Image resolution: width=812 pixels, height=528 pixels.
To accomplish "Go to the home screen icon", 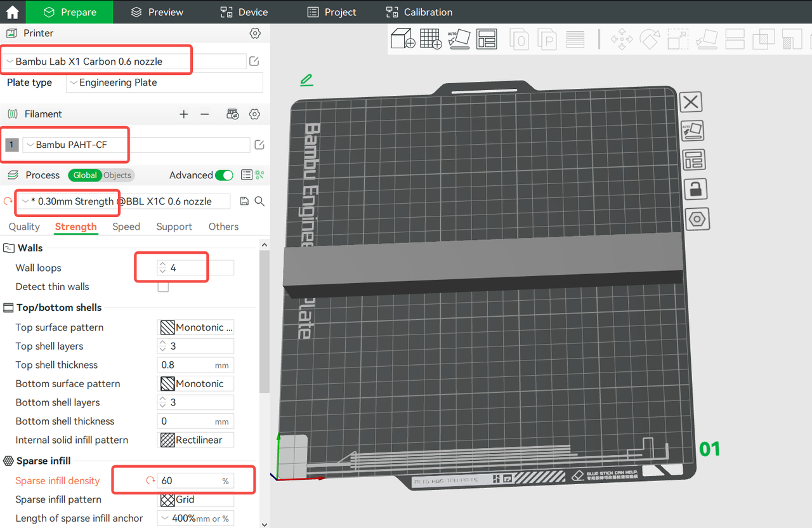I will [12, 12].
